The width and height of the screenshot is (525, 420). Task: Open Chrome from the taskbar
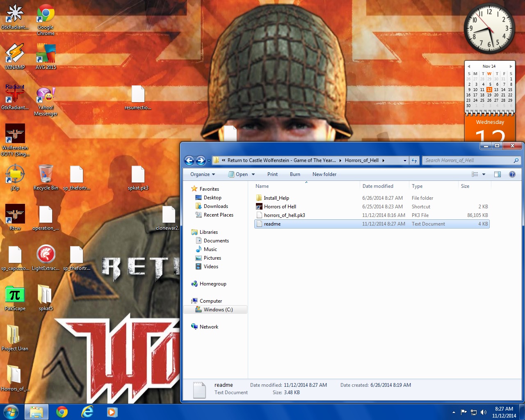click(62, 412)
